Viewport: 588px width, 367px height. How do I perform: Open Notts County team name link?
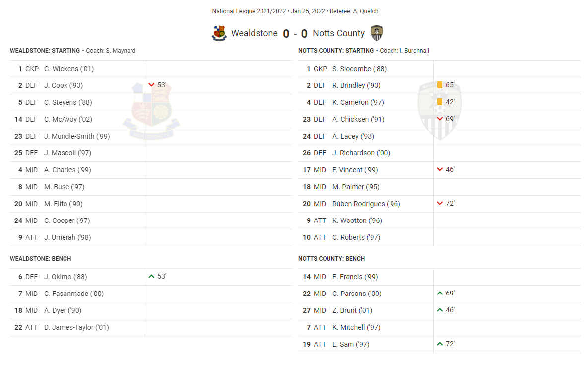(x=338, y=33)
